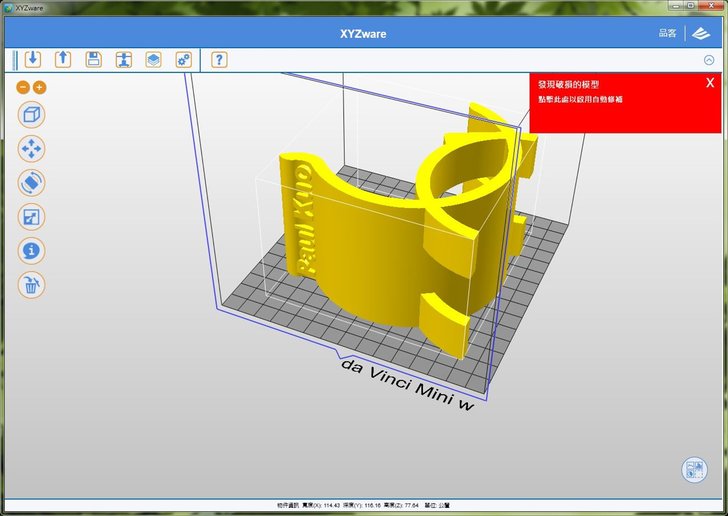Open the Print icon in toolbar
728x516 pixels.
pos(123,59)
